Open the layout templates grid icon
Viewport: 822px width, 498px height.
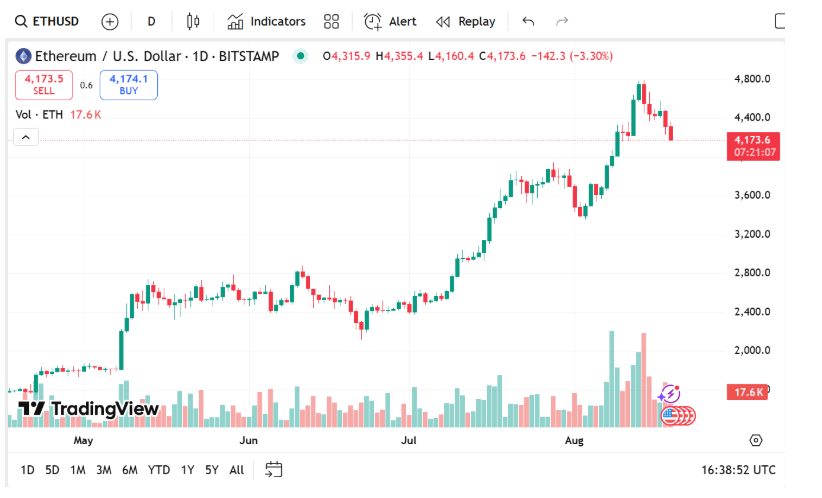[332, 21]
